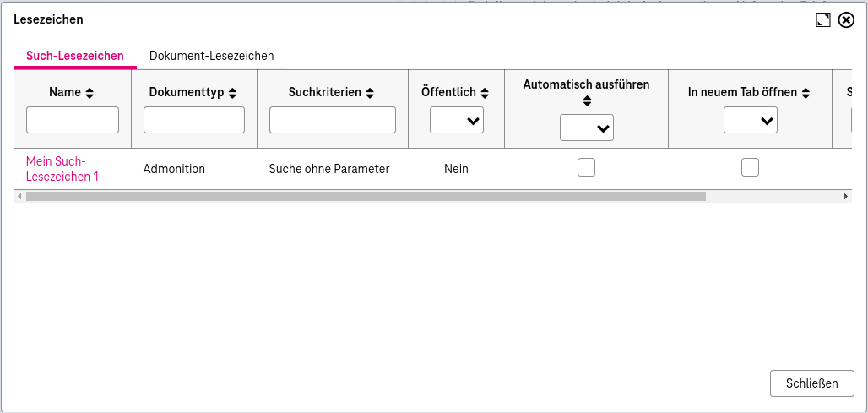Sort by Dokumenttyp column
Screen dimensions: 868x413
pyautogui.click(x=232, y=93)
